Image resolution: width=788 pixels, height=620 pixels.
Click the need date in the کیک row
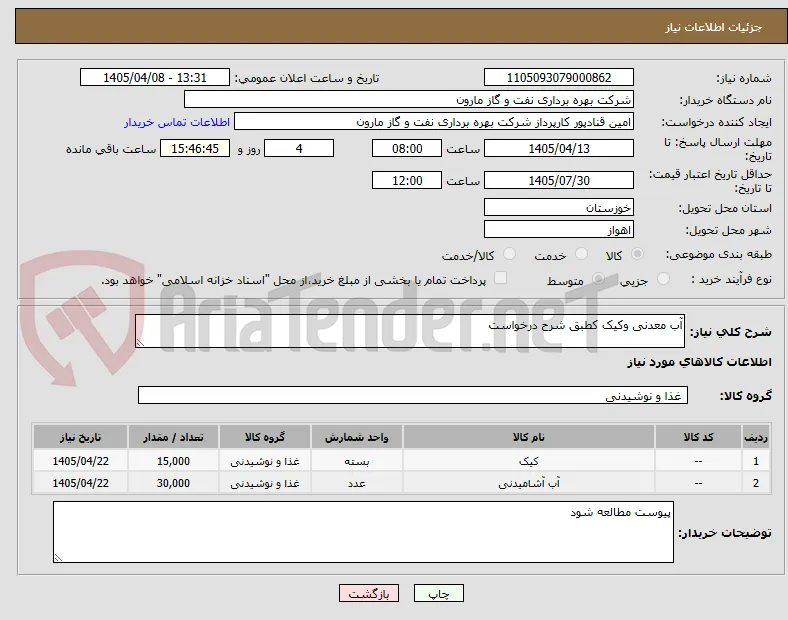(x=80, y=461)
